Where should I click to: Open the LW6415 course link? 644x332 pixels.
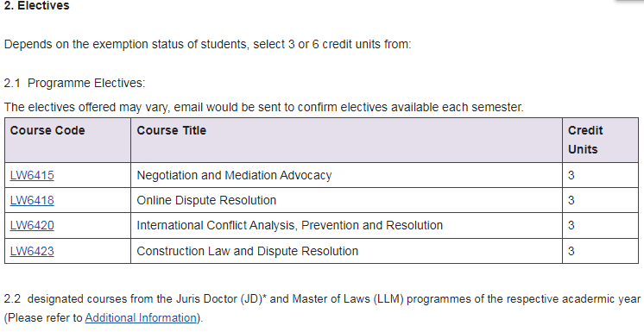pyautogui.click(x=32, y=175)
